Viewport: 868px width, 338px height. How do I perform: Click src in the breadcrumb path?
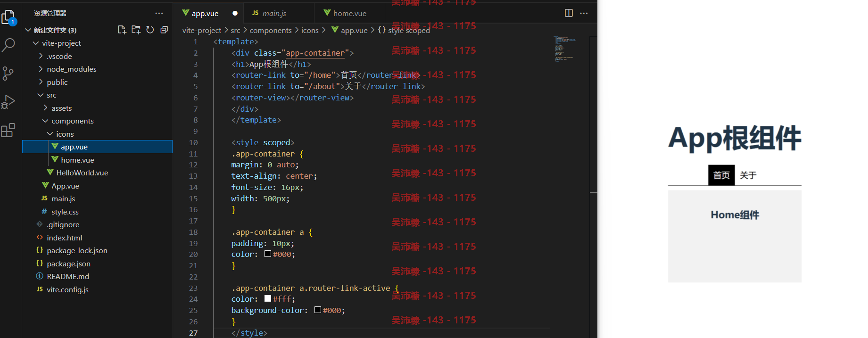pyautogui.click(x=235, y=30)
